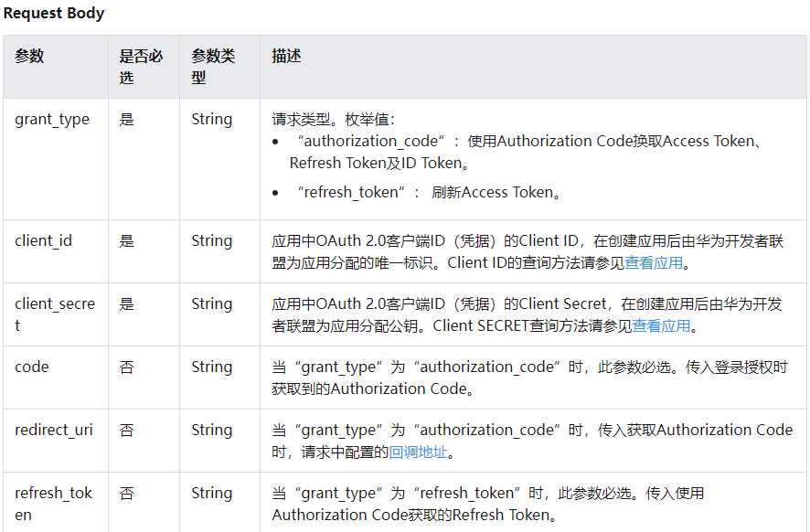Click 否 in the refresh_token row

tap(126, 493)
